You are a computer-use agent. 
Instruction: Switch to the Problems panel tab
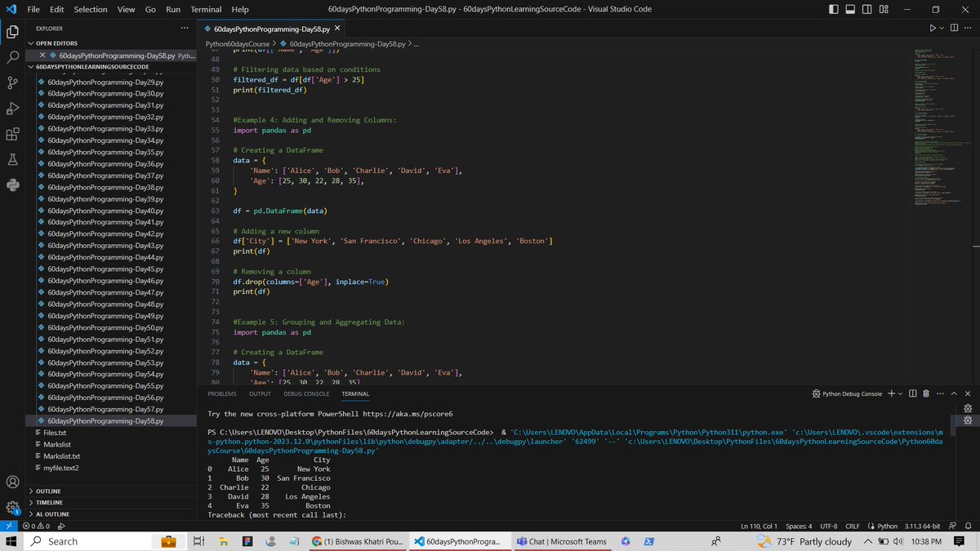pos(224,393)
